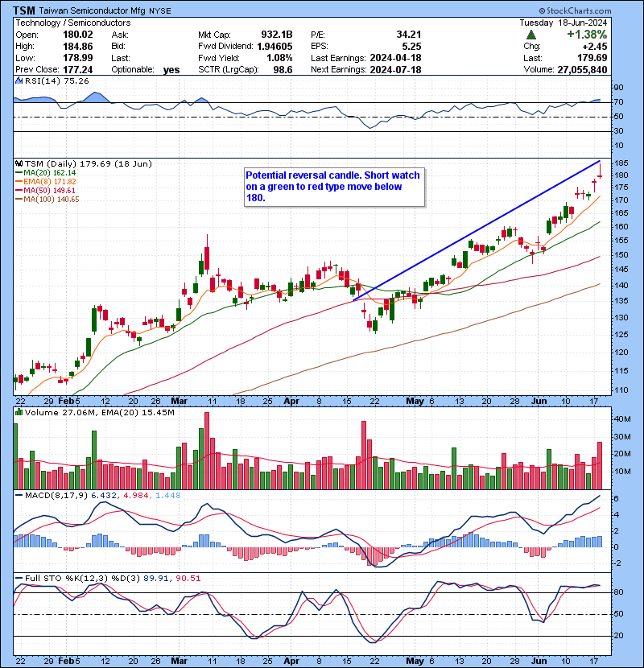Image resolution: width=644 pixels, height=668 pixels.
Task: Click Technology / Semiconductors sector text
Action: [x=73, y=23]
